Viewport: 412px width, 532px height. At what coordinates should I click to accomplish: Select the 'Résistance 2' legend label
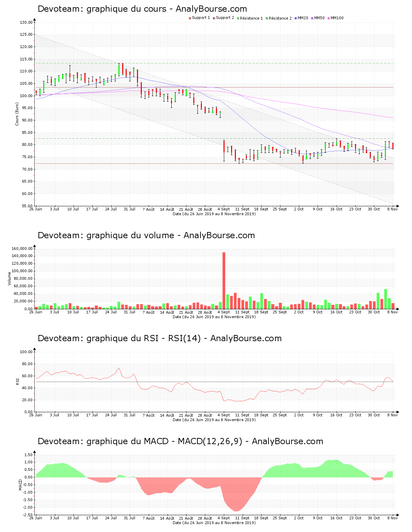pos(280,18)
